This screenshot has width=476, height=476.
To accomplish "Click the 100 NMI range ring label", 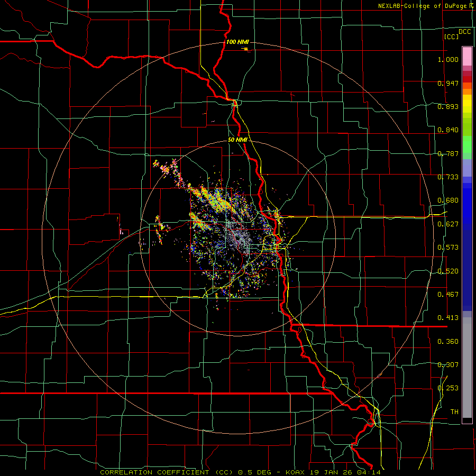I will [x=237, y=42].
